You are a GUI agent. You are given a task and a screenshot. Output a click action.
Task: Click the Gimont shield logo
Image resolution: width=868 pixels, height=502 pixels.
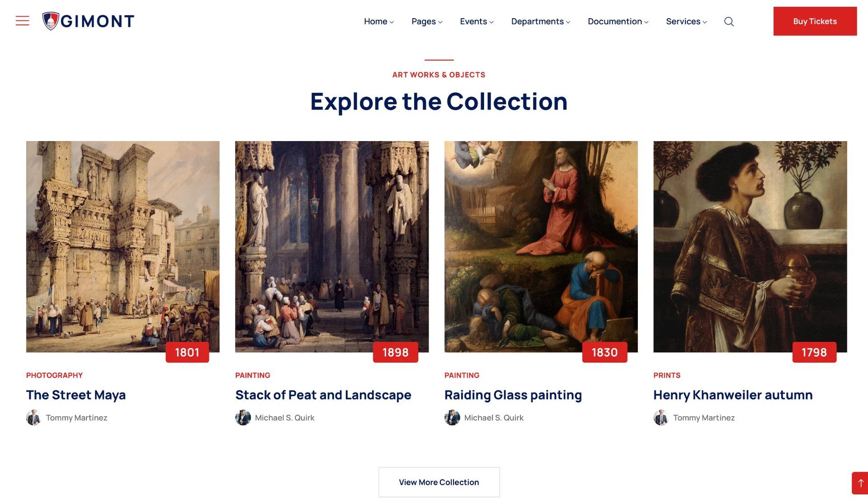tap(51, 21)
